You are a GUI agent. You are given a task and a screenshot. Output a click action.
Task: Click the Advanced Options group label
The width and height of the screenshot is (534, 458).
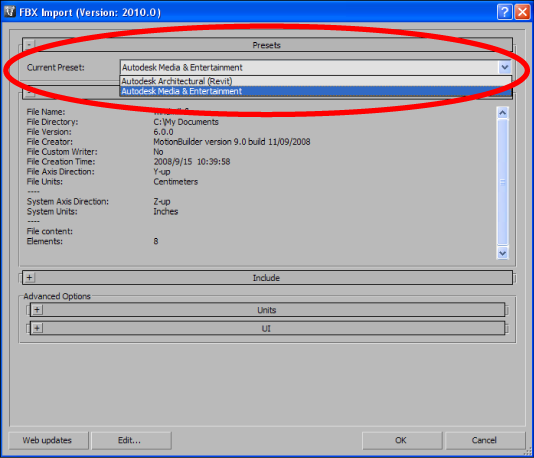click(57, 296)
